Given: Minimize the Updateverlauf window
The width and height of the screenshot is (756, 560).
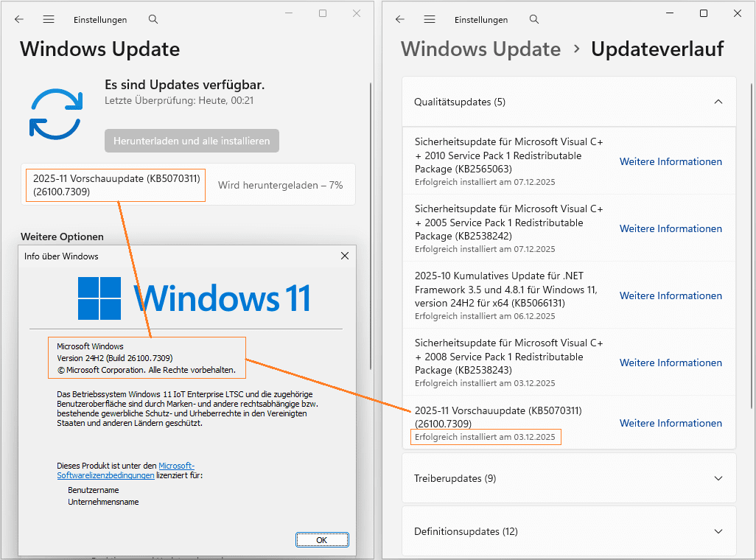Looking at the screenshot, I should (670, 13).
